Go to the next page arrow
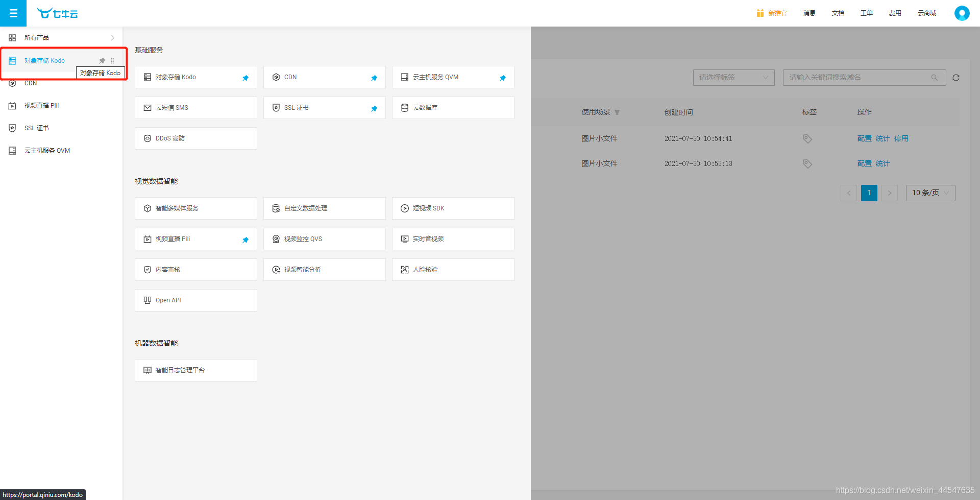This screenshot has height=500, width=980. pyautogui.click(x=890, y=193)
